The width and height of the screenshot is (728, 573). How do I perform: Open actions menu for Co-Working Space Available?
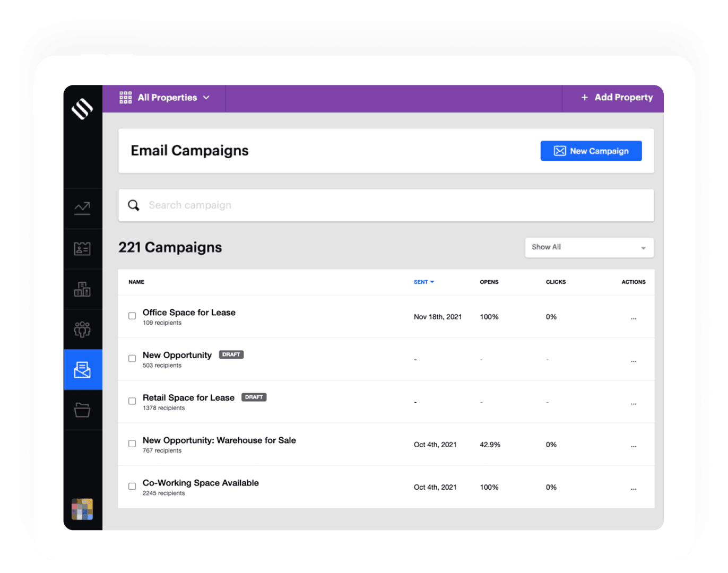click(634, 489)
